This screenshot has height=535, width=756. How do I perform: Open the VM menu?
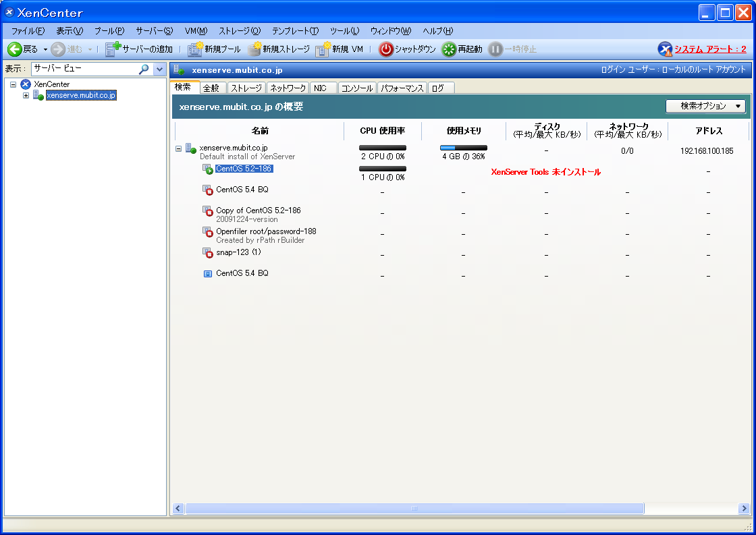(196, 31)
